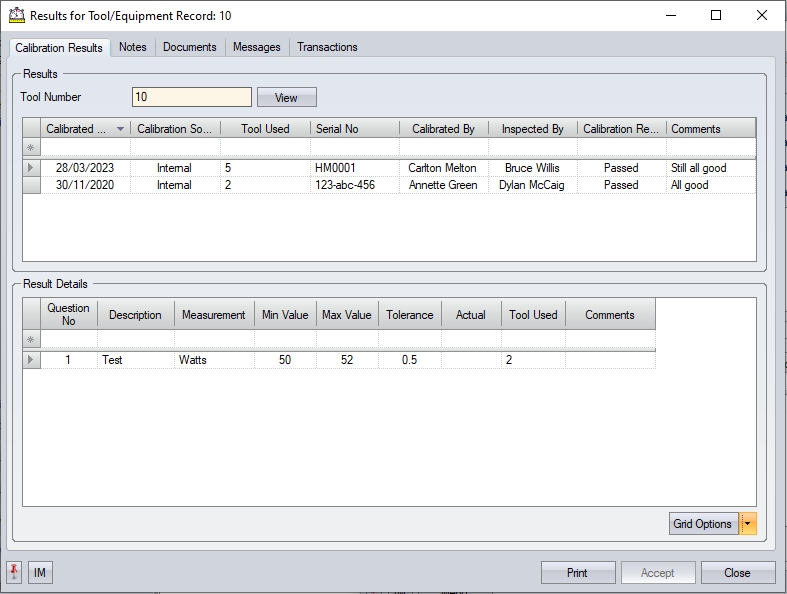This screenshot has height=594, width=787.
Task: Click the Grid Options button
Action: [x=702, y=524]
